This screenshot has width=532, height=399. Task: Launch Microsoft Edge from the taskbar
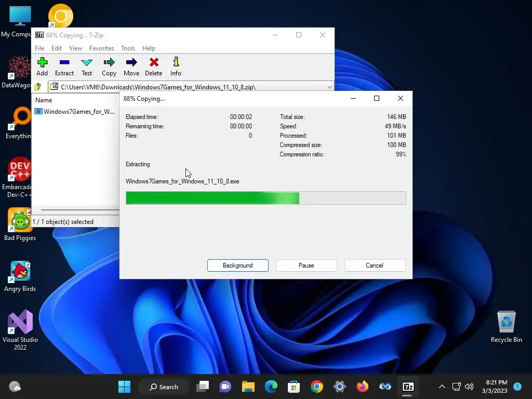pyautogui.click(x=271, y=387)
